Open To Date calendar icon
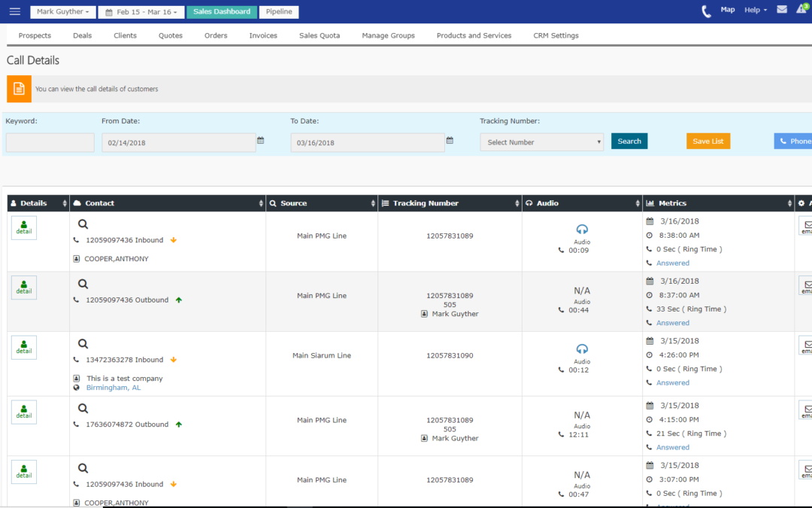812x508 pixels. tap(450, 141)
